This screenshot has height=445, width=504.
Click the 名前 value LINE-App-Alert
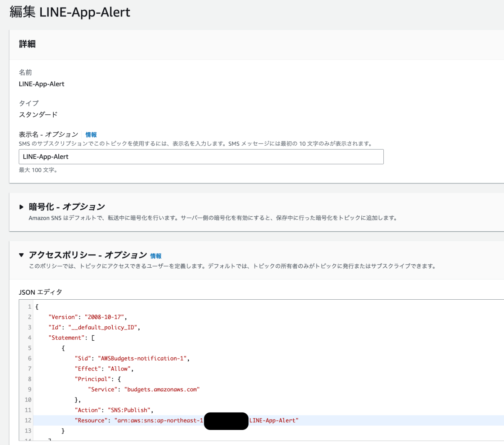[x=42, y=84]
